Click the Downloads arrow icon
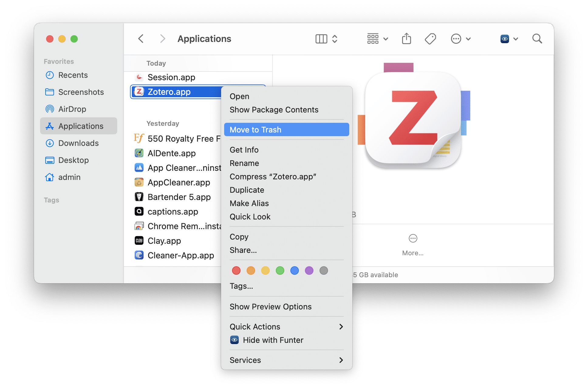The height and width of the screenshot is (386, 588). (x=50, y=143)
